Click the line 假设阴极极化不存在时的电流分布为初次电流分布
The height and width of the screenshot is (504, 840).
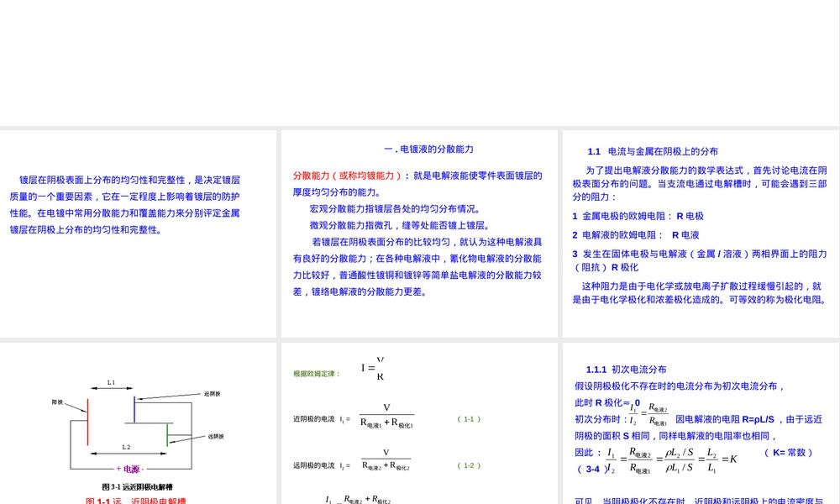[x=680, y=386]
